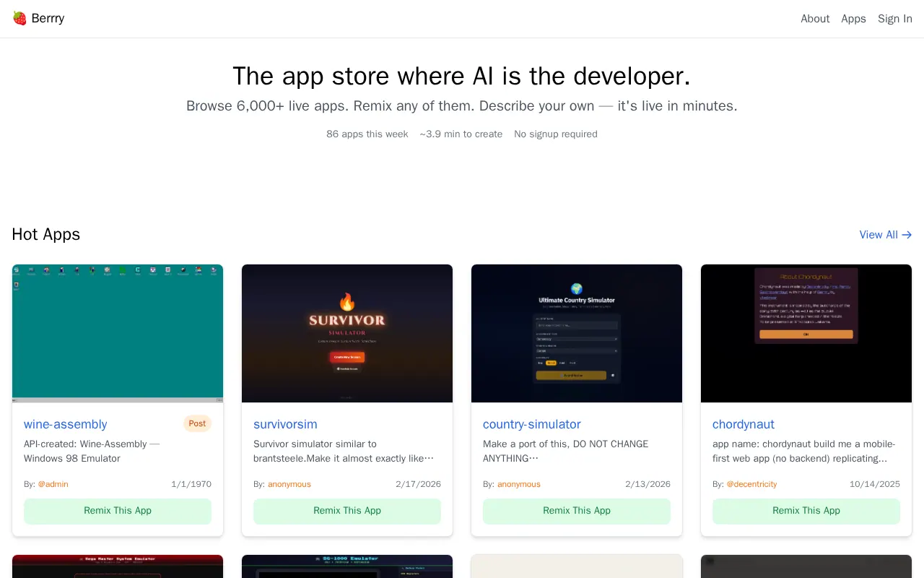Open the survivorsim app title link
The height and width of the screenshot is (578, 924).
(285, 424)
